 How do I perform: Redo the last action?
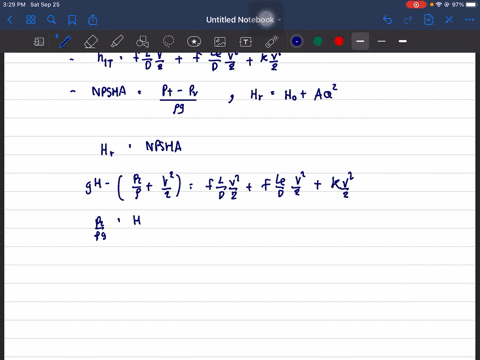[x=408, y=20]
